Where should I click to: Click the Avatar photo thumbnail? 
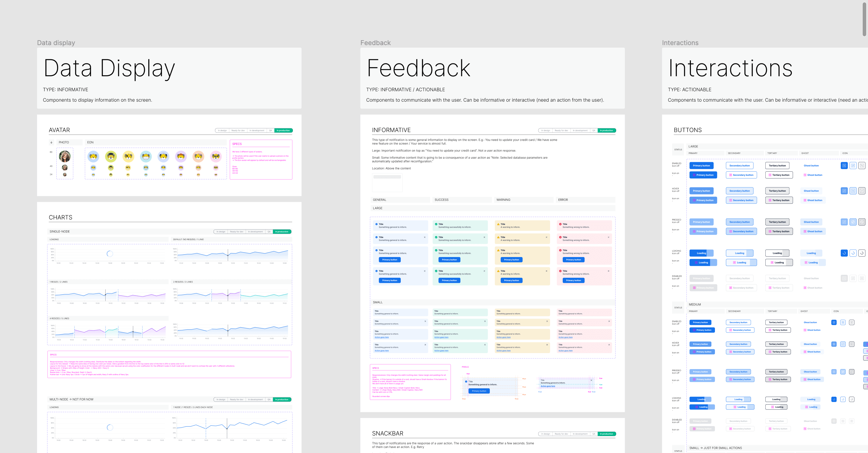64,155
